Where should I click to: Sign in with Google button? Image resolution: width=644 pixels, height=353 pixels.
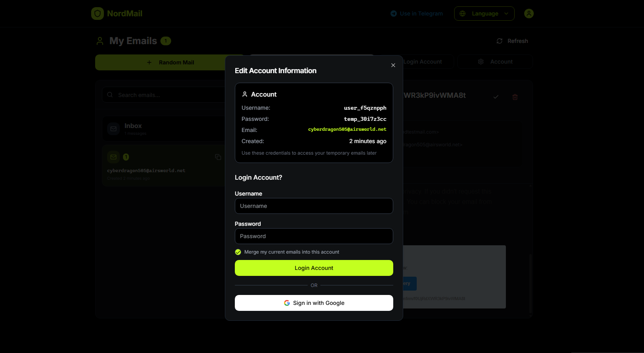pyautogui.click(x=314, y=303)
